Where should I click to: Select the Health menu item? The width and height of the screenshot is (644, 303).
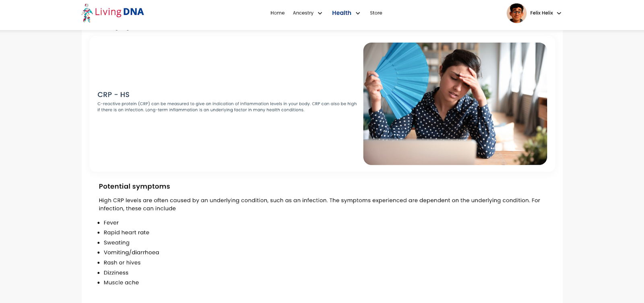(341, 13)
